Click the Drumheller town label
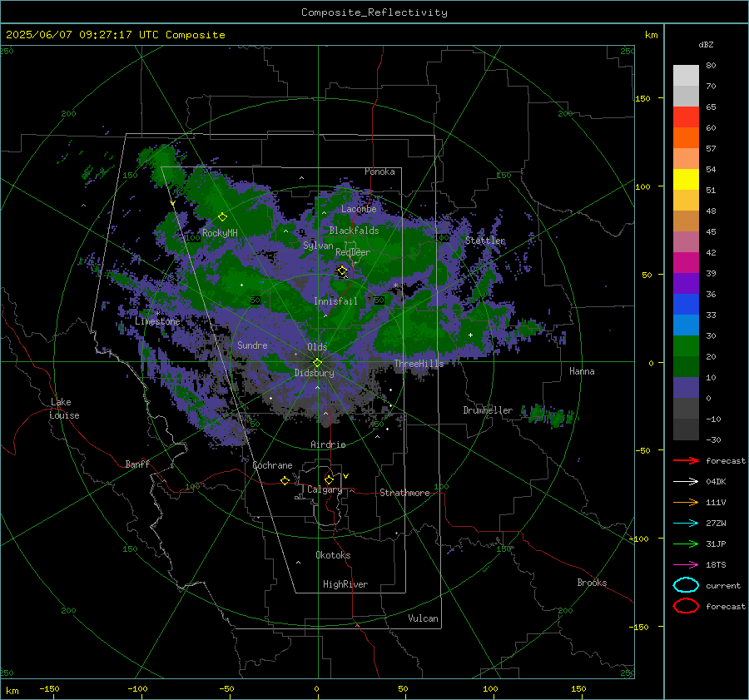749x700 pixels. tap(488, 410)
